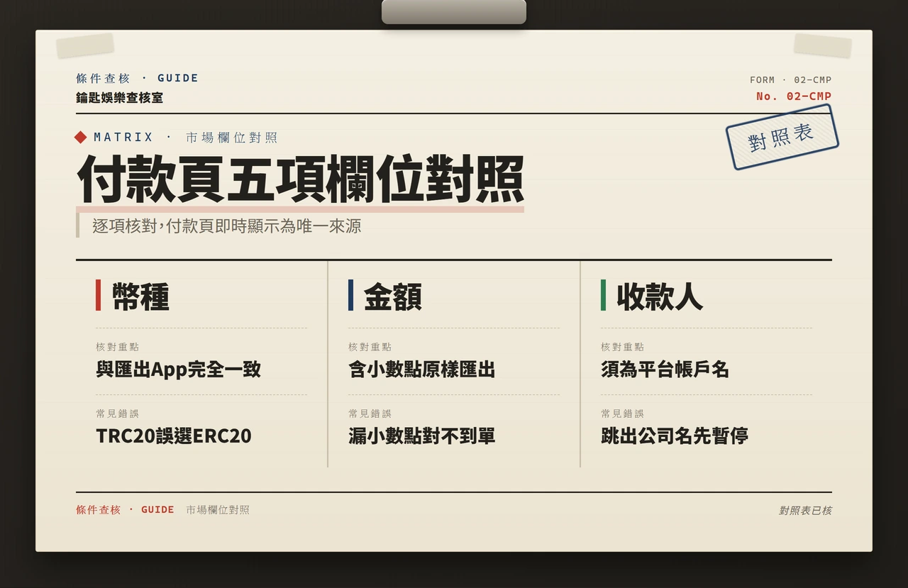Click 常見錯誤 label under 幣種
This screenshot has height=588, width=908.
point(118,414)
